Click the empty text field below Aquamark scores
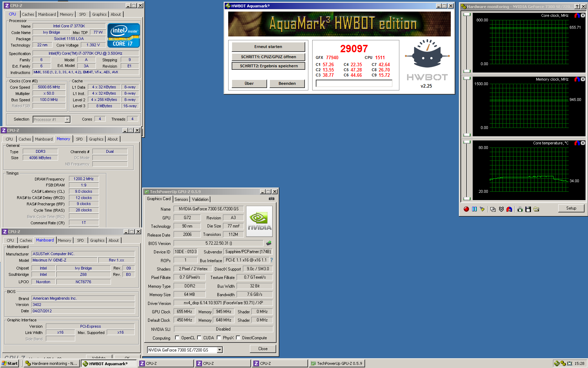Image resolution: width=588 pixels, height=368 pixels. click(x=354, y=83)
